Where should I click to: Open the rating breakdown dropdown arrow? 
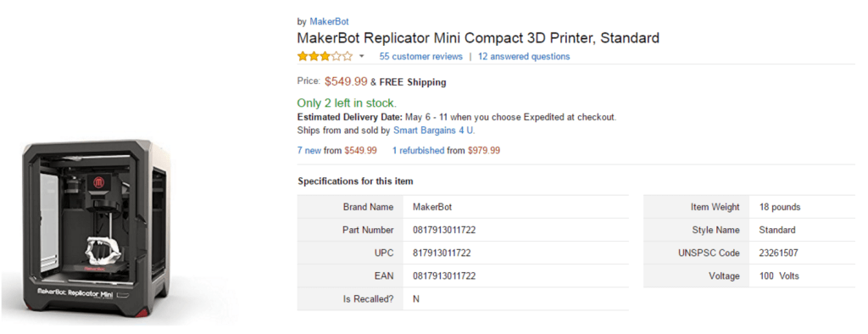click(362, 57)
